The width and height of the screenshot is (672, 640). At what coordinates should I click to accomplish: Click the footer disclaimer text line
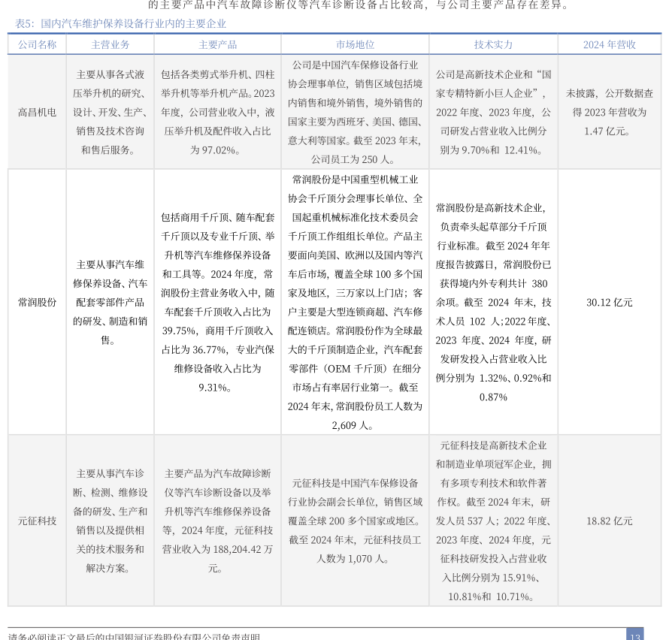(x=134, y=635)
